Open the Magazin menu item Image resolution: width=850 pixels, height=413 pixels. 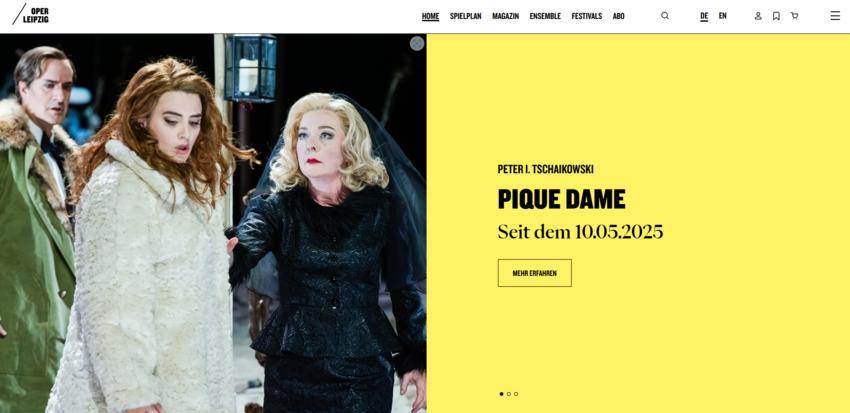pos(505,16)
